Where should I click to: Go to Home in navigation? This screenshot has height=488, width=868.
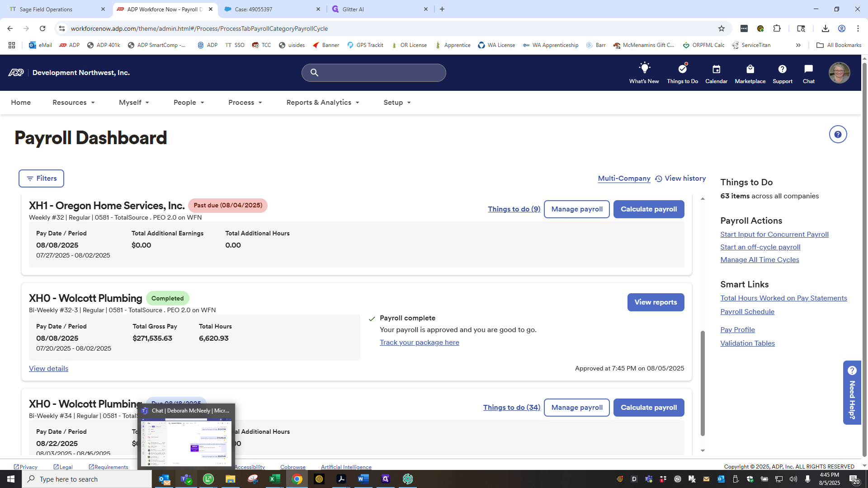(x=21, y=103)
